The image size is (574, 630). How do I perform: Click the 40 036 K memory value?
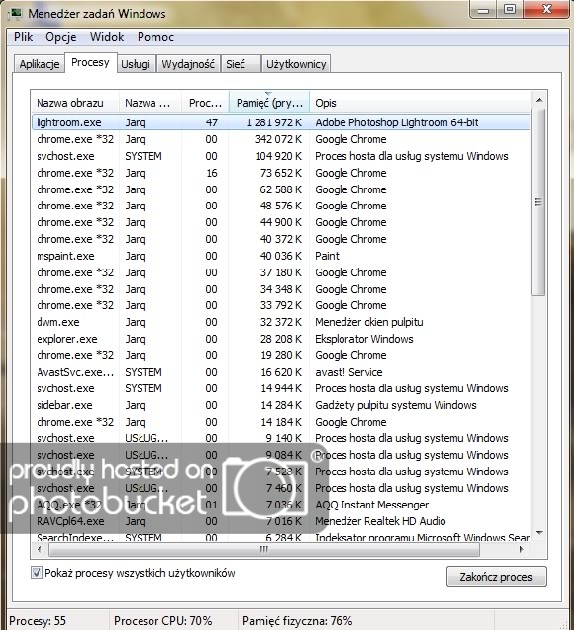pyautogui.click(x=280, y=256)
